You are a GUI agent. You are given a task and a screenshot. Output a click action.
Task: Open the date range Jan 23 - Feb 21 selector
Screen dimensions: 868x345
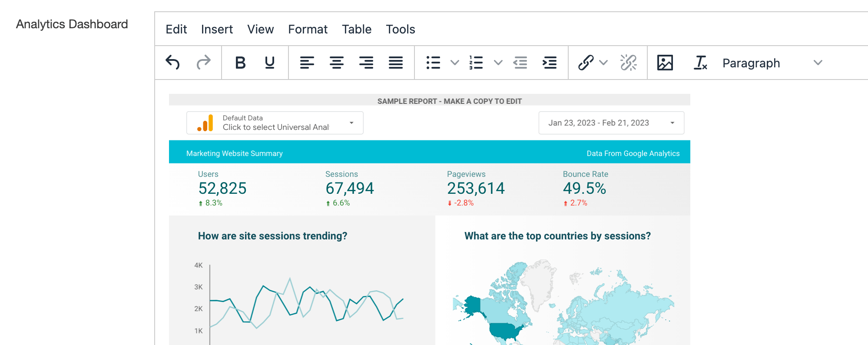point(611,123)
